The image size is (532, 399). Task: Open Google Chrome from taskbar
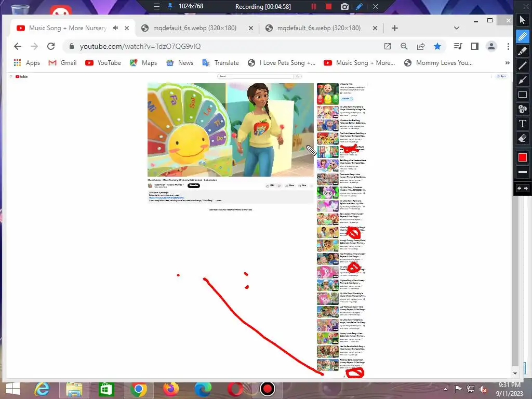pos(138,389)
